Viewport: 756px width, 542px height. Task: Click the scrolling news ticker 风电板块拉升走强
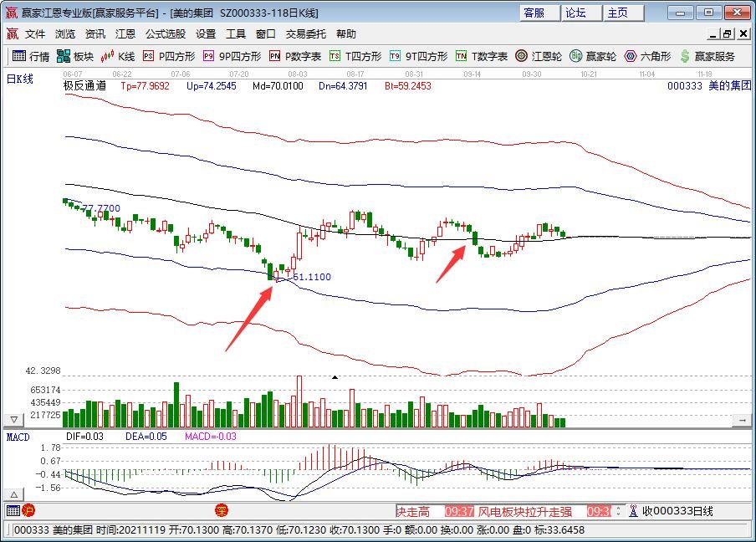524,511
